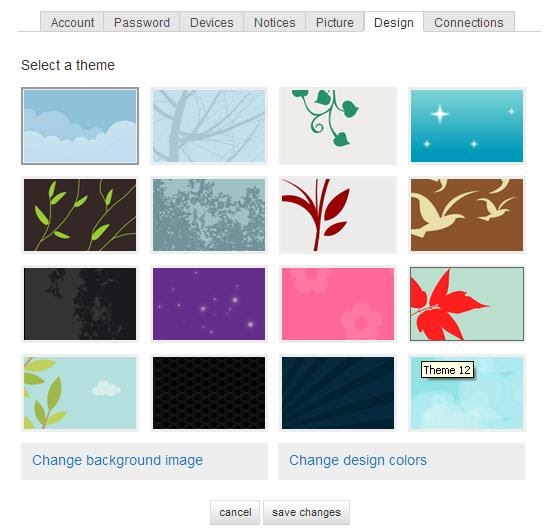Select the red maple leaf theme
This screenshot has height=531, width=548.
(467, 304)
